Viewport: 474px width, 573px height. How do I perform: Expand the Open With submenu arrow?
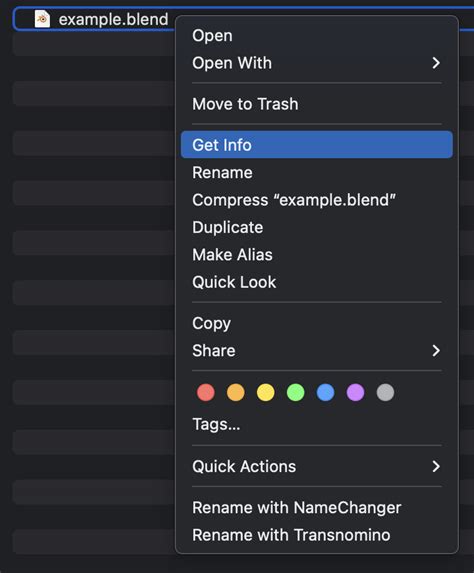click(x=436, y=63)
